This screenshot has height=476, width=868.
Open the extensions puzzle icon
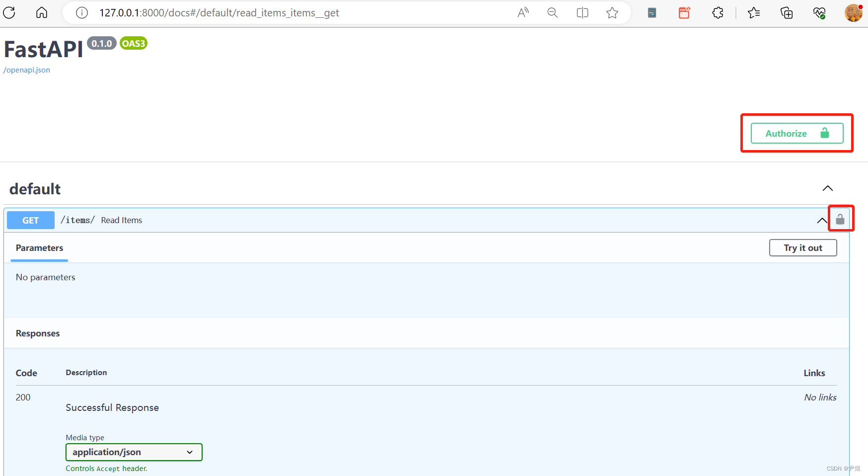coord(718,13)
